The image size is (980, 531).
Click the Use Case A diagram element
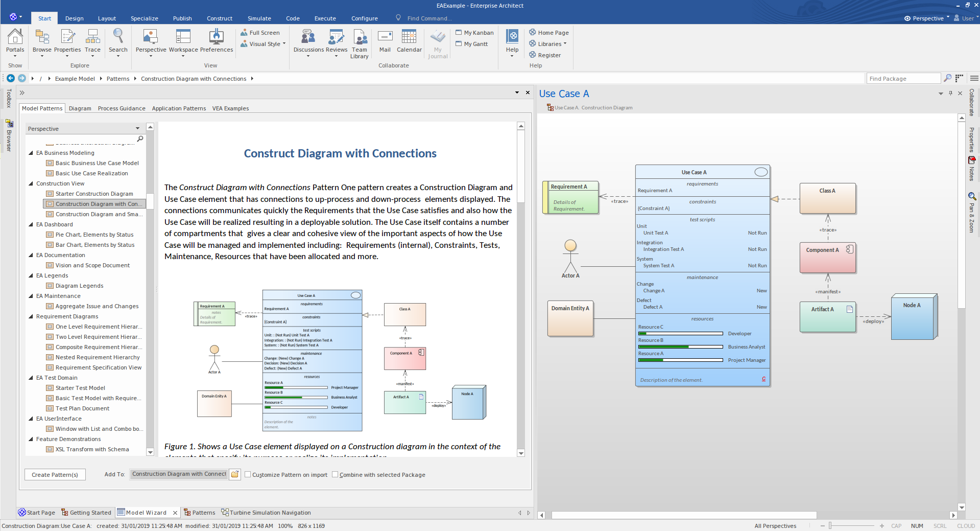tap(702, 275)
